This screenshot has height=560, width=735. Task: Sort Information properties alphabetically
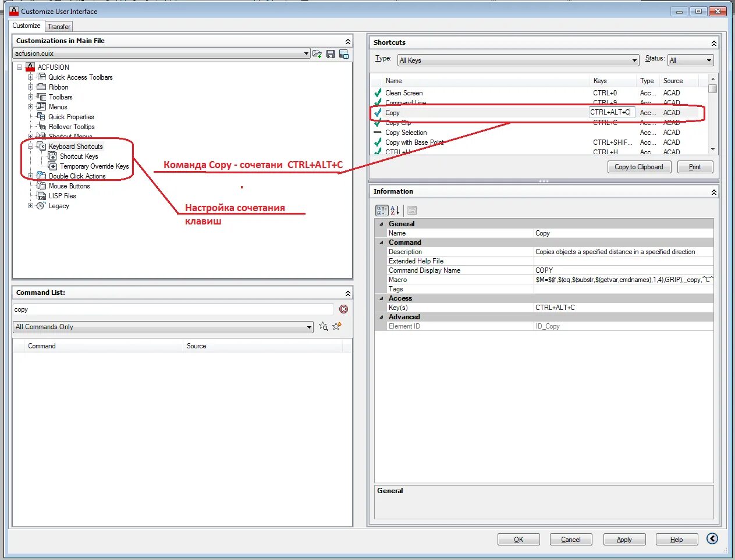(x=395, y=211)
